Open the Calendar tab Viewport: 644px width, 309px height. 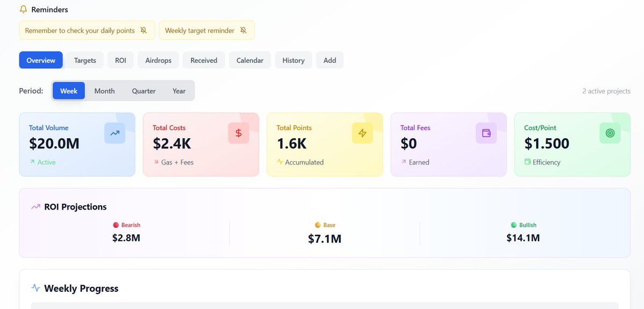click(x=250, y=60)
